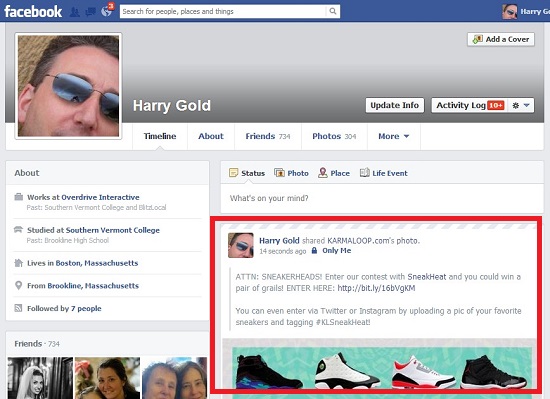Open Boston, Massachusetts link
The height and width of the screenshot is (399, 550).
[x=97, y=263]
